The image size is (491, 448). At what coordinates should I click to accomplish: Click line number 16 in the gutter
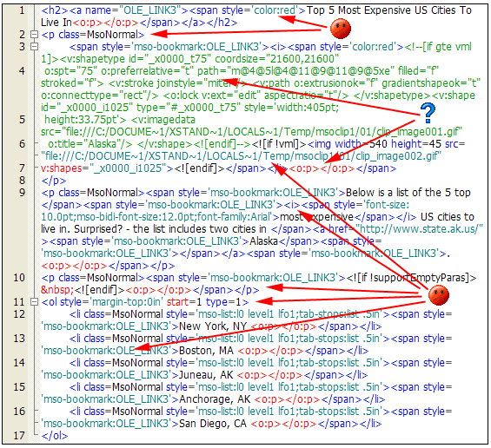19,412
